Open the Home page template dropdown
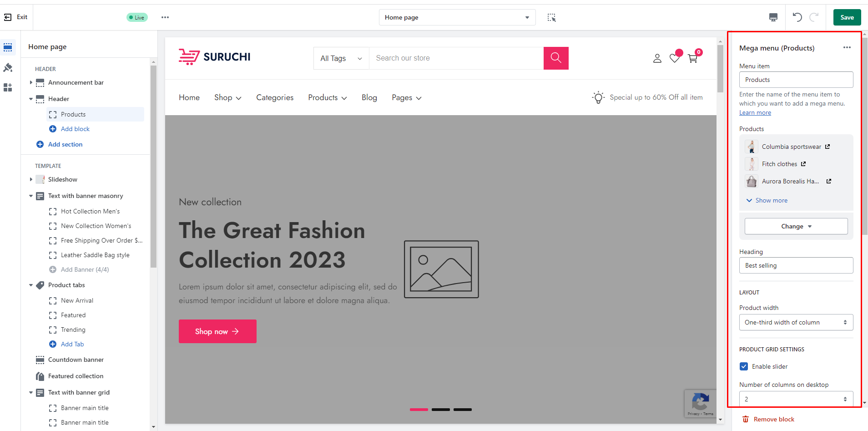The height and width of the screenshot is (431, 868). point(457,17)
